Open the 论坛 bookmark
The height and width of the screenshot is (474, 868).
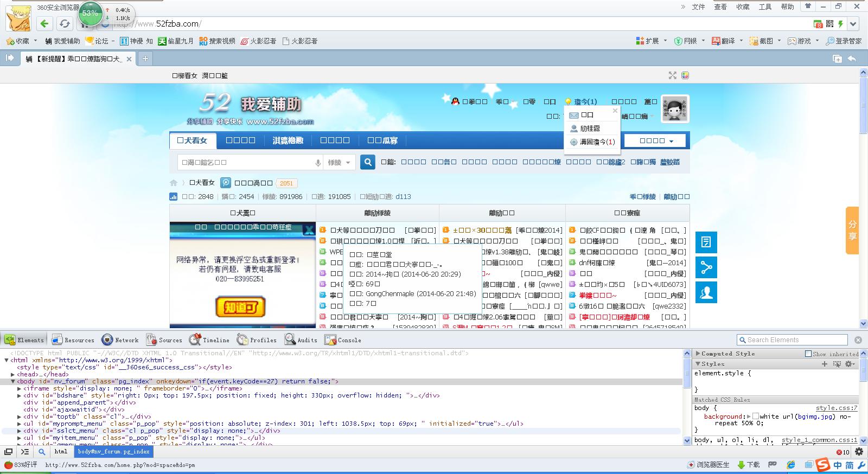pyautogui.click(x=97, y=41)
